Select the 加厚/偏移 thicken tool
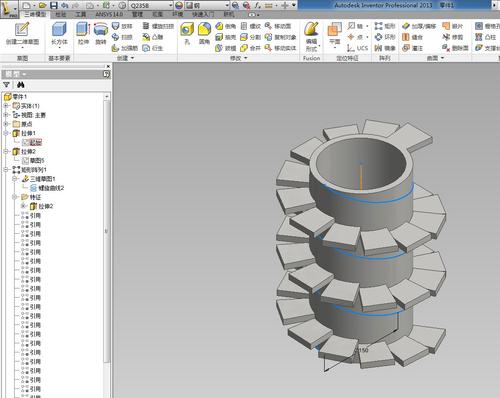Screen dimensions: 500x398 [x=419, y=26]
